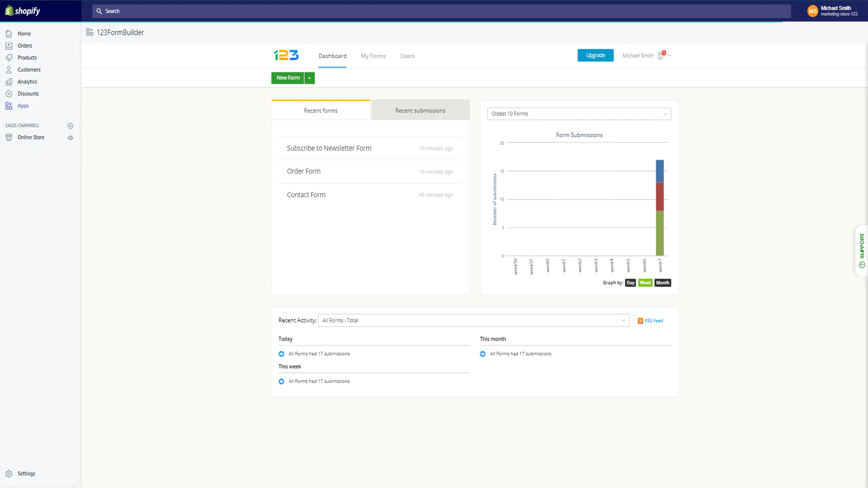Select This month's all forms radio marker
Viewport: 868px width, 488px height.
click(x=482, y=354)
